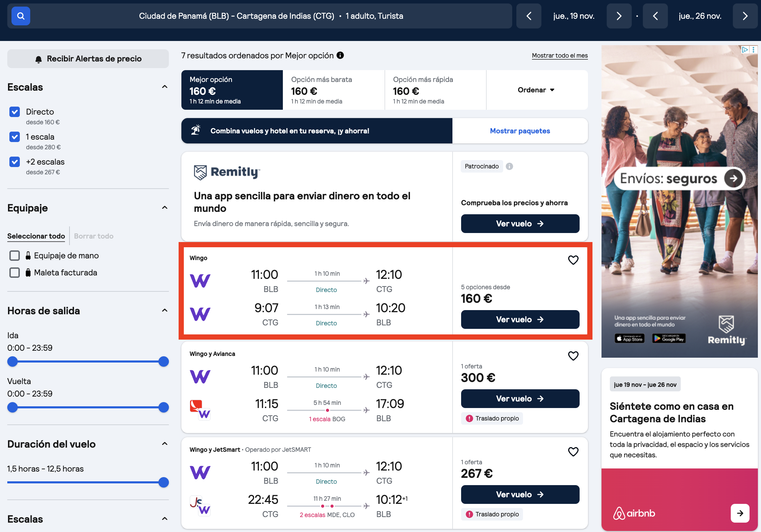
Task: Click the blue search magnifier icon
Action: tap(21, 16)
